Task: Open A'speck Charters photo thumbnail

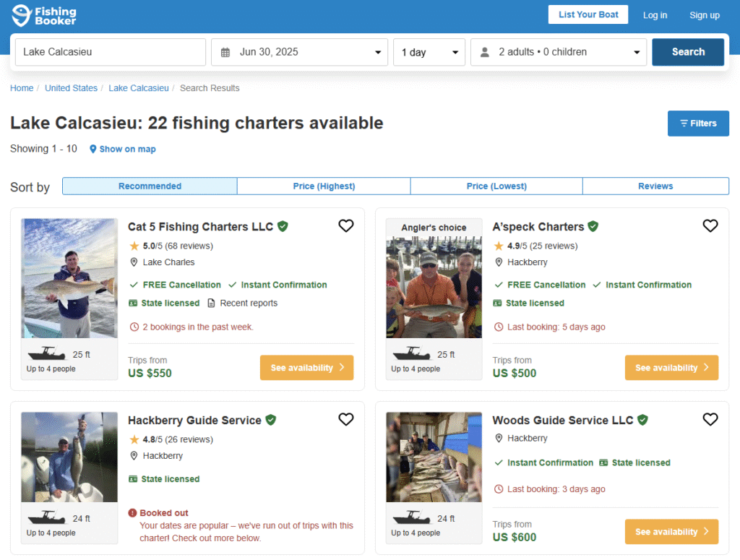Action: (434, 288)
